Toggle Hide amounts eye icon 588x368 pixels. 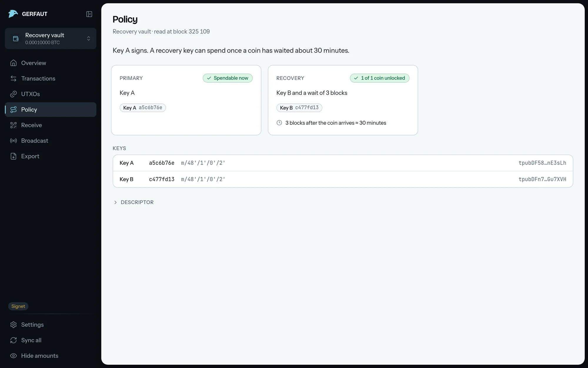14,356
